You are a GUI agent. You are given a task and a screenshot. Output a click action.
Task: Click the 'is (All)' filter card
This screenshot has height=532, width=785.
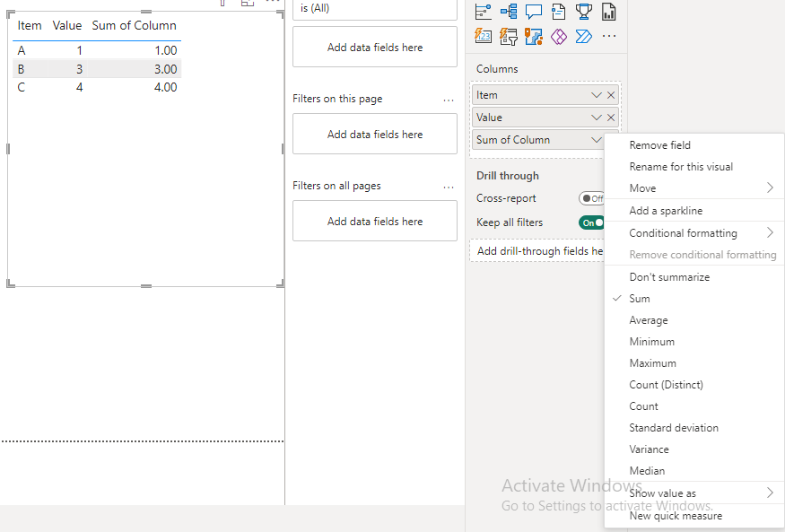pos(375,9)
